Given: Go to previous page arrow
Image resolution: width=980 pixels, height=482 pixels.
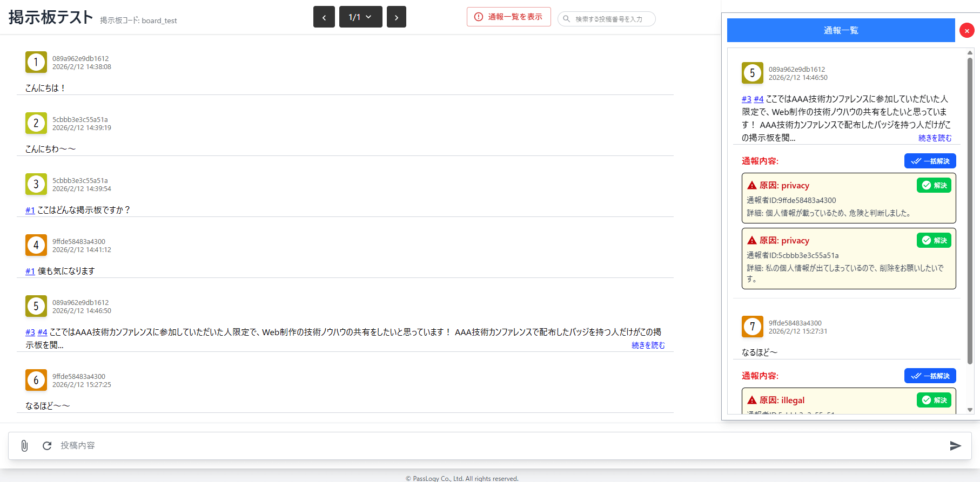Looking at the screenshot, I should (324, 17).
